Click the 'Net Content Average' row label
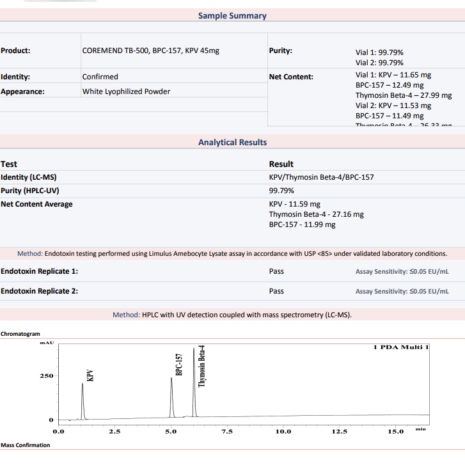Image resolution: width=465 pixels, height=465 pixels. point(36,204)
